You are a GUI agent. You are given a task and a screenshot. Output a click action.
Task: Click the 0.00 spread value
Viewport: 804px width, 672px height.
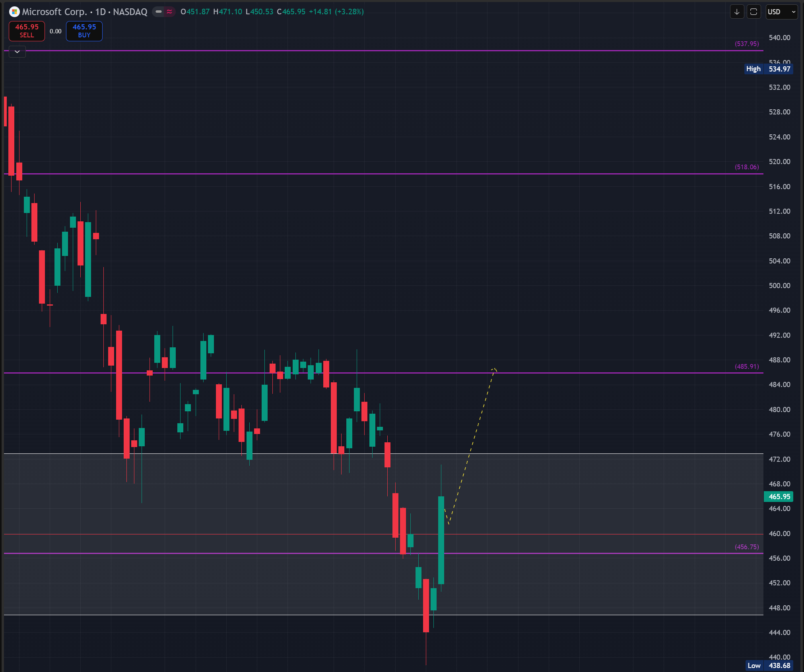pyautogui.click(x=55, y=31)
